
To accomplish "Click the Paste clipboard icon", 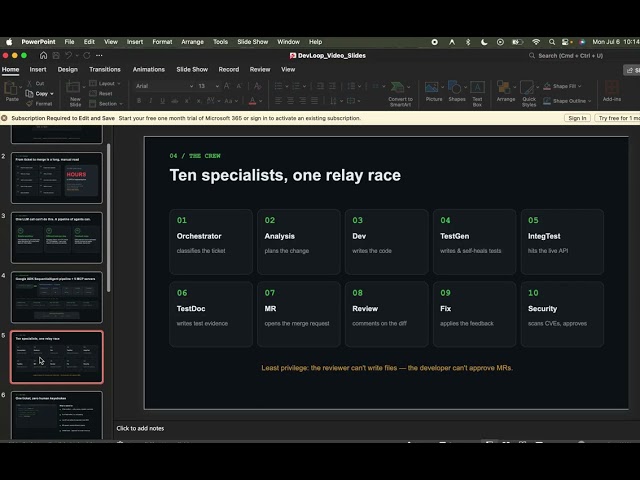I will coord(11,88).
